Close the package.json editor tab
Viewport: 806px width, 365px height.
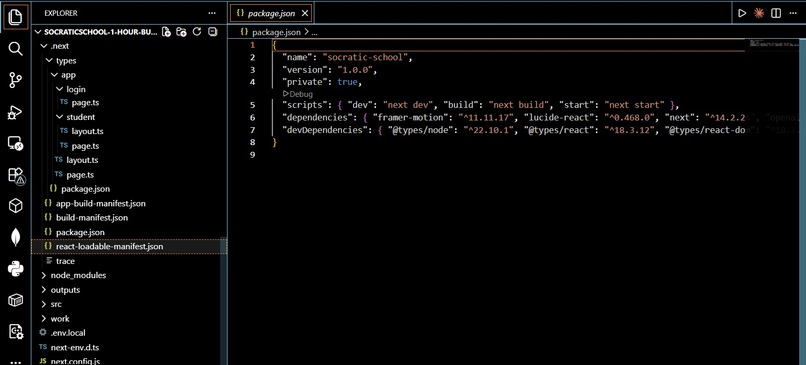tap(304, 13)
